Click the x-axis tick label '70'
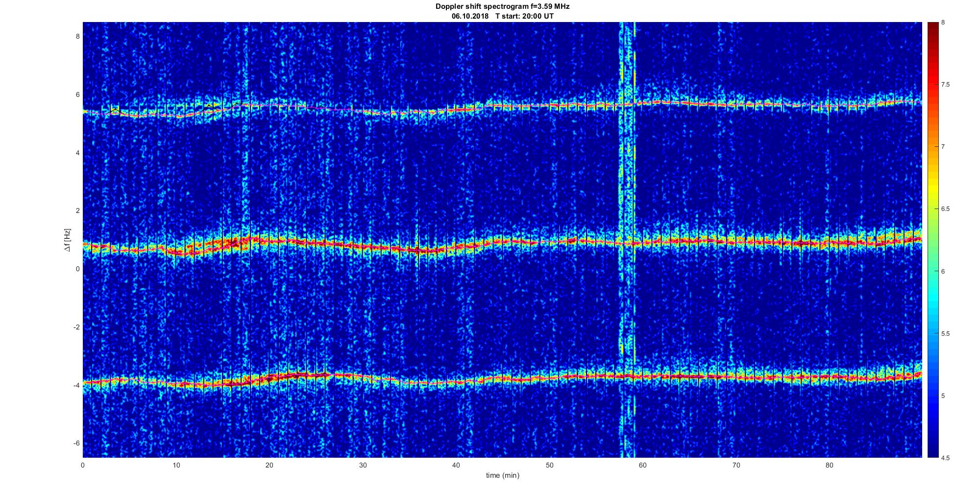980x491 pixels. click(x=736, y=465)
